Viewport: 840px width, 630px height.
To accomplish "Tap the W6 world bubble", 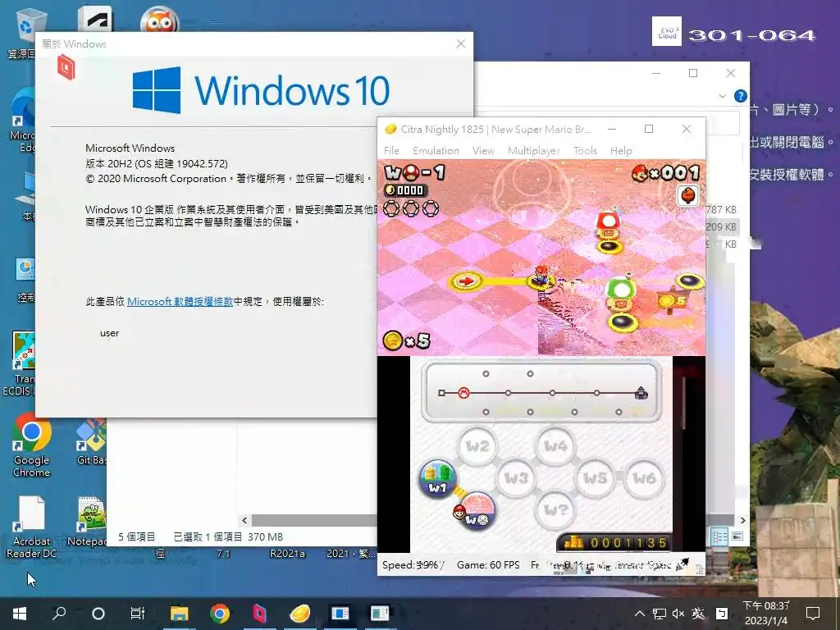I will (643, 478).
